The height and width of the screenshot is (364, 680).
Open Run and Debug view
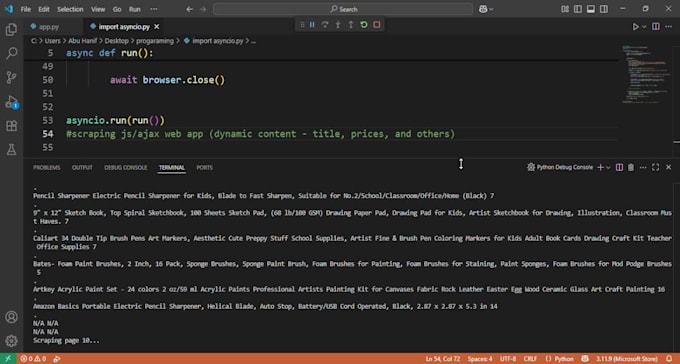point(11,102)
